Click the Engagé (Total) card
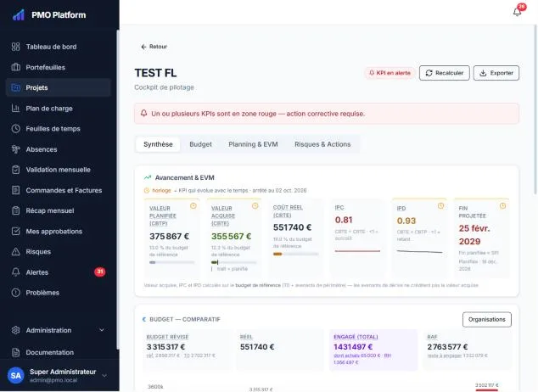Image resolution: width=538 pixels, height=392 pixels. pyautogui.click(x=373, y=350)
